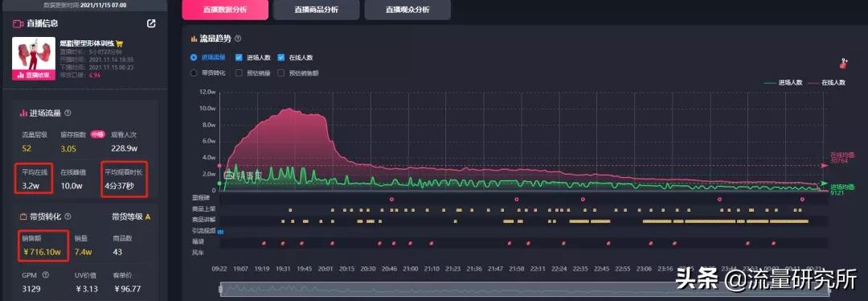Viewport: 868px width, 301px height.
Task: Click the 21:00 time axis label
Action: (x=410, y=268)
